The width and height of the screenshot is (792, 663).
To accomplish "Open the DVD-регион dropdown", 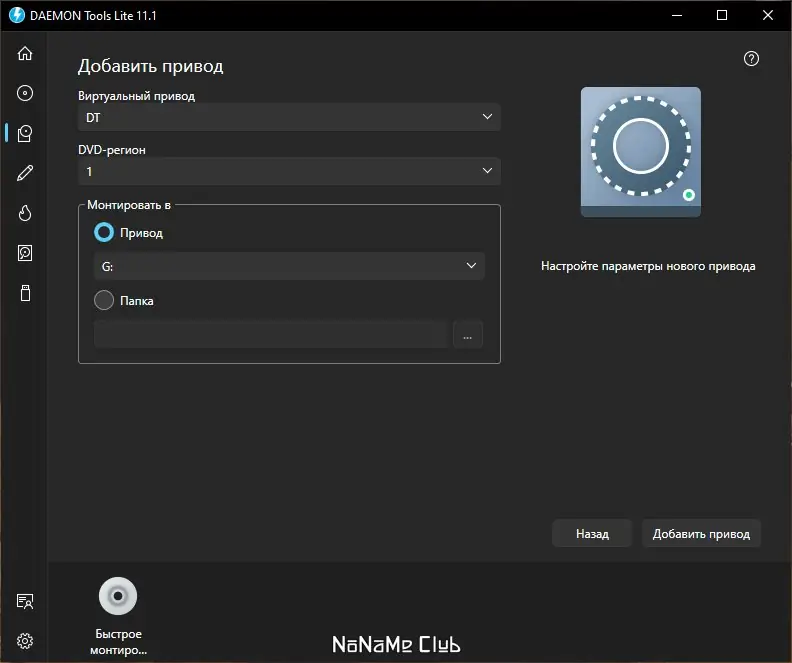I will point(289,171).
